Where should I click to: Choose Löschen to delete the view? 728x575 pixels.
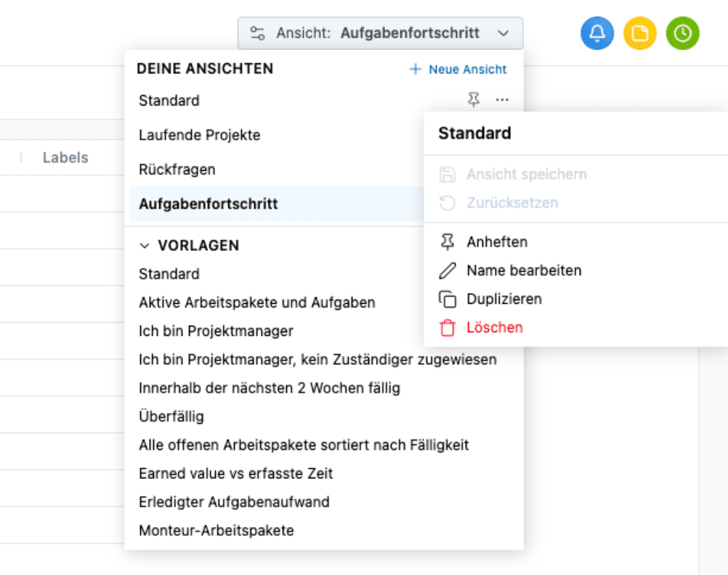point(575,327)
